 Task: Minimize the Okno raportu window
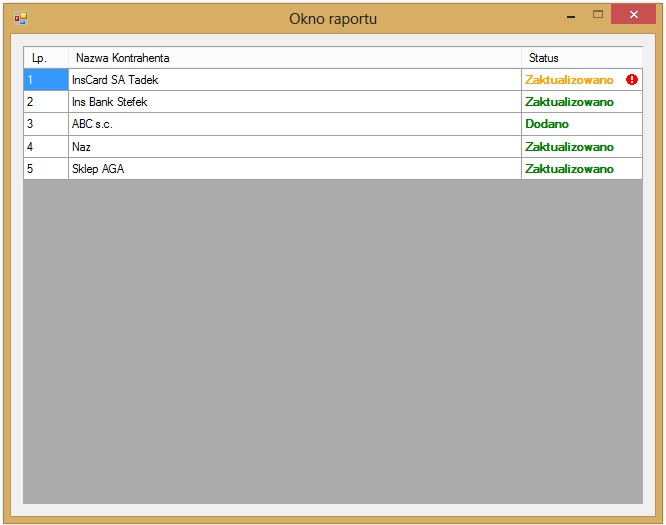coord(571,17)
